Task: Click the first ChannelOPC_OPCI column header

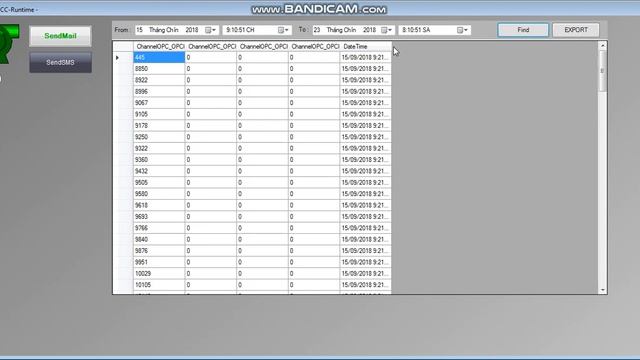Action: pyautogui.click(x=159, y=47)
